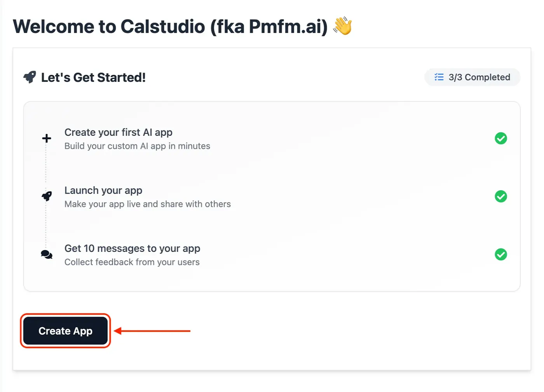The image size is (544, 392).
Task: Click green checkmark for Launch your app
Action: point(500,196)
